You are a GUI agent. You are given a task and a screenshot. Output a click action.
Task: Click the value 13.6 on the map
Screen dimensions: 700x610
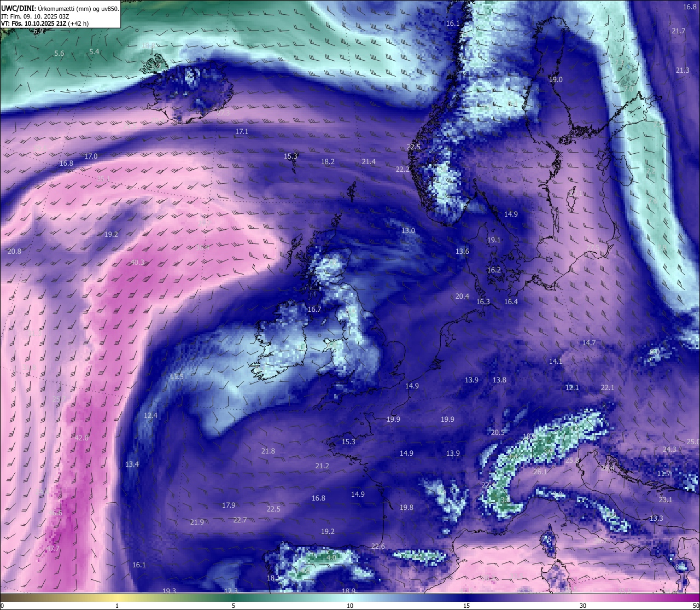[x=462, y=252]
